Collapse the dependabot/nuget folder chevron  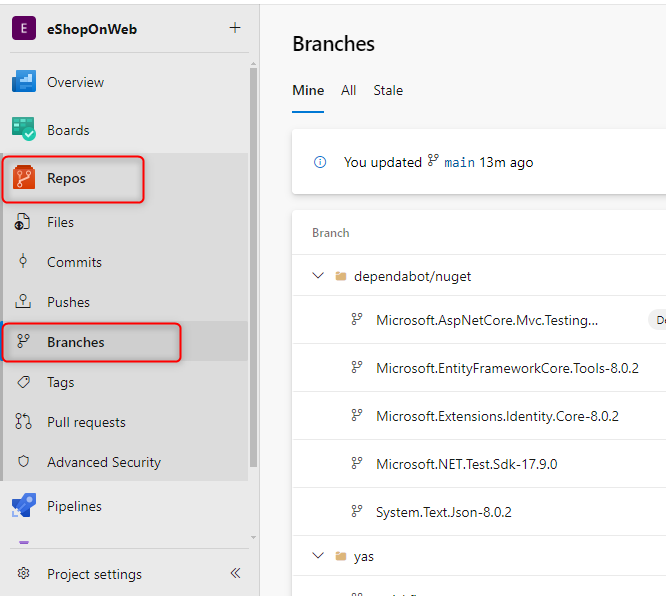[318, 276]
